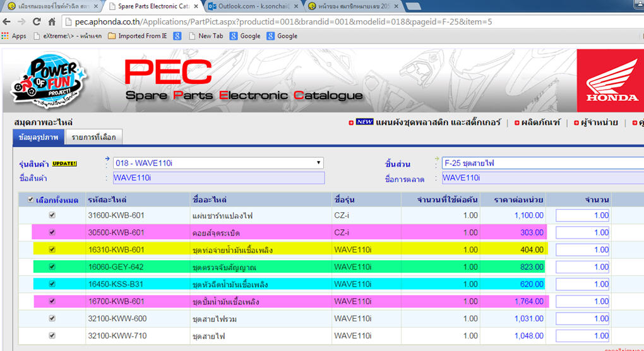
Task: Go forward with browser forward arrow
Action: click(21, 21)
